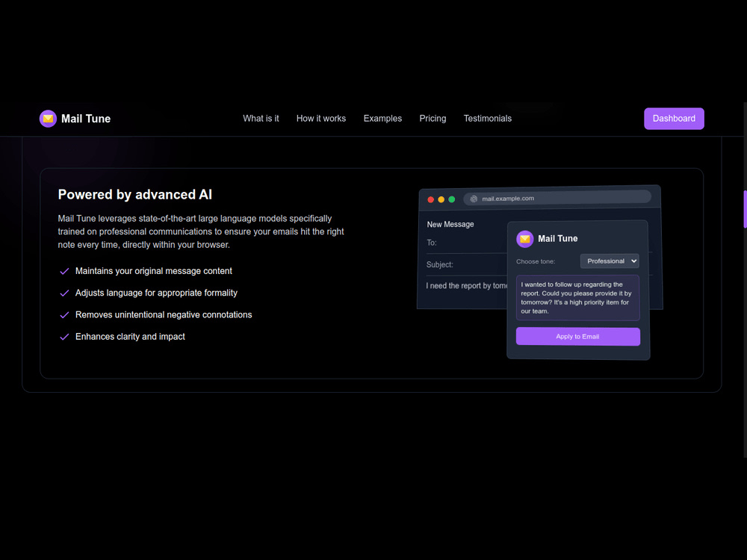Click the New Message title text
The image size is (747, 560).
point(450,224)
